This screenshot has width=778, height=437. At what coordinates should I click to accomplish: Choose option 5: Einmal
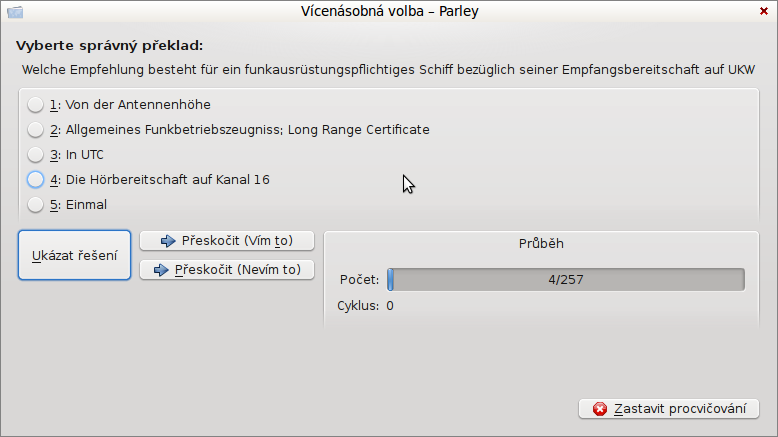[x=67, y=204]
